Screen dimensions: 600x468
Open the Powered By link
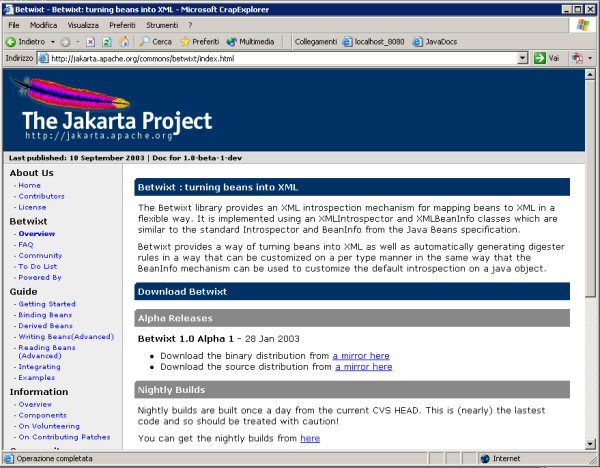(40, 277)
